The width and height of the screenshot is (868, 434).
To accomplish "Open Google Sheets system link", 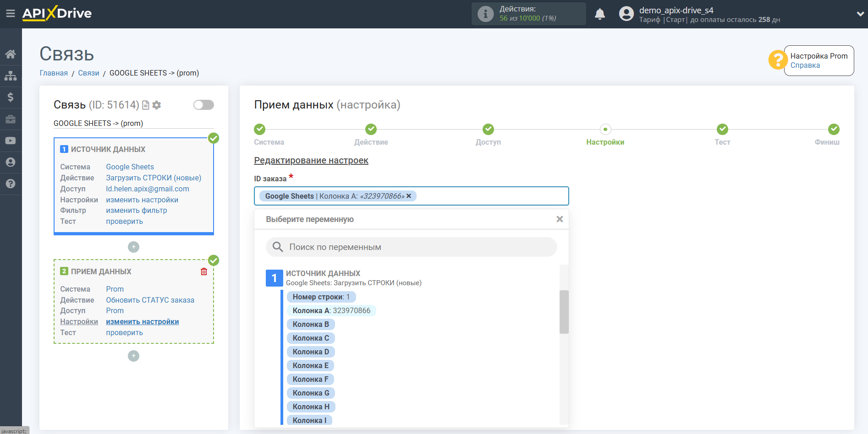I will (x=130, y=167).
